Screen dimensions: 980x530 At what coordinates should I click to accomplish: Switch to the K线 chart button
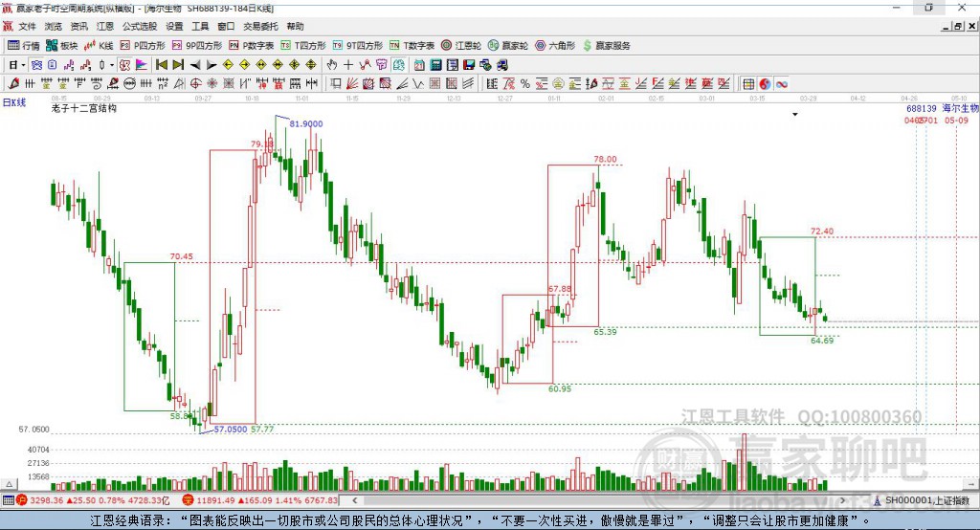(99, 46)
